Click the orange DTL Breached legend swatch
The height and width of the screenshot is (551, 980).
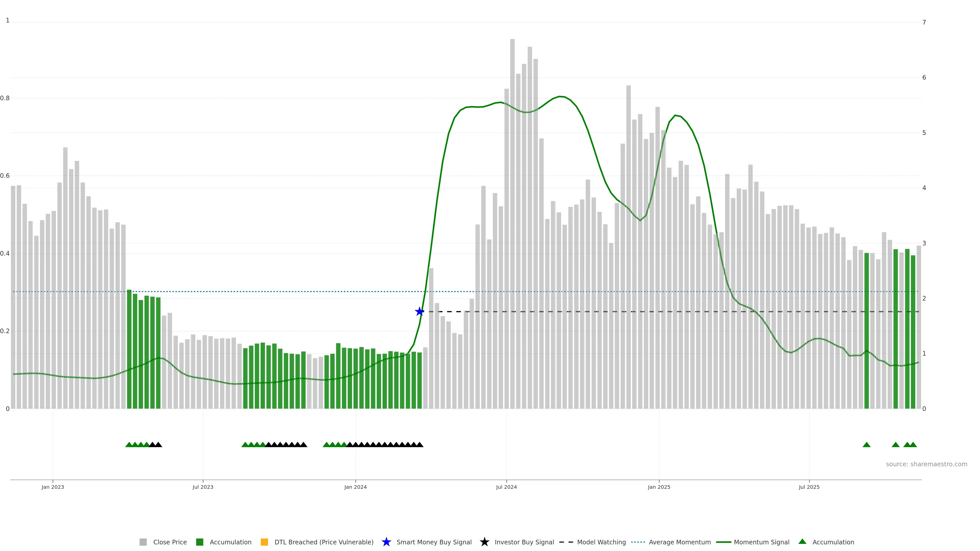(264, 542)
